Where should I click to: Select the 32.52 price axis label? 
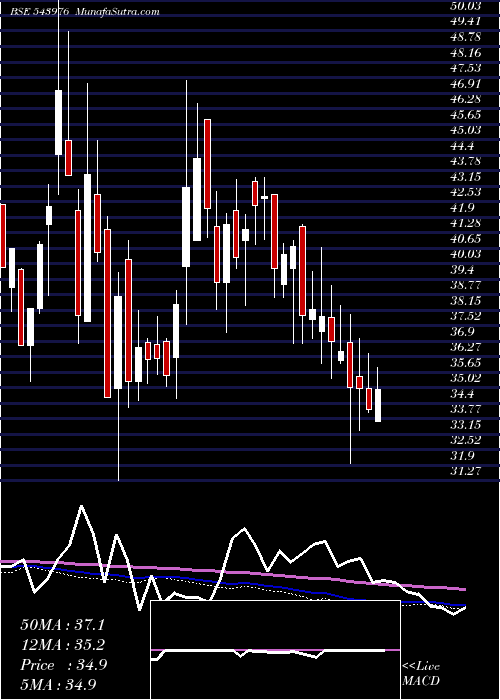pyautogui.click(x=465, y=440)
